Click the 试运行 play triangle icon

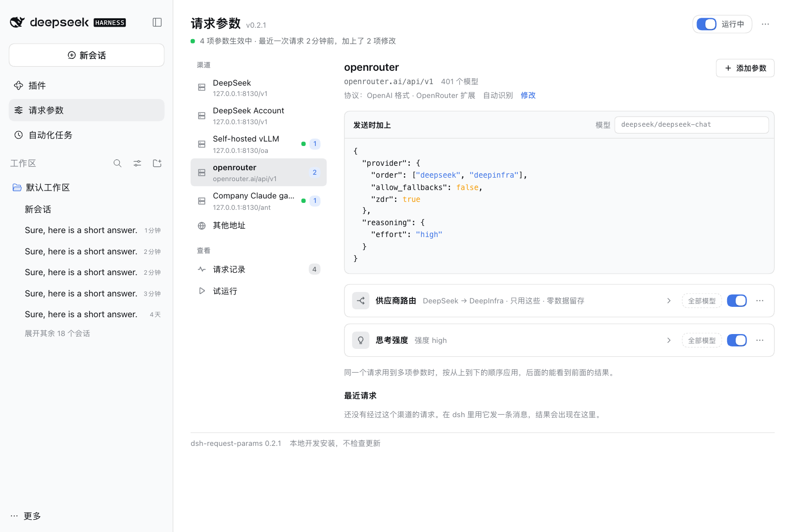coord(201,291)
